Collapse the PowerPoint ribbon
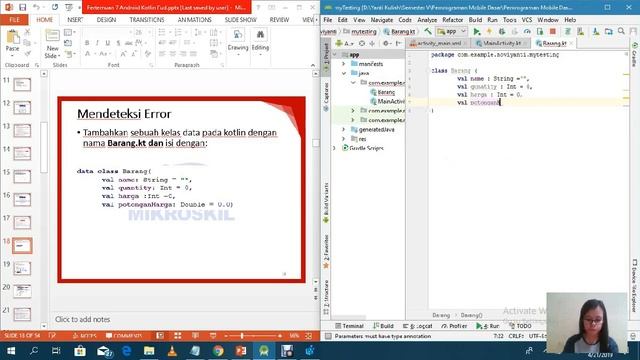640x360 pixels. tap(313, 65)
